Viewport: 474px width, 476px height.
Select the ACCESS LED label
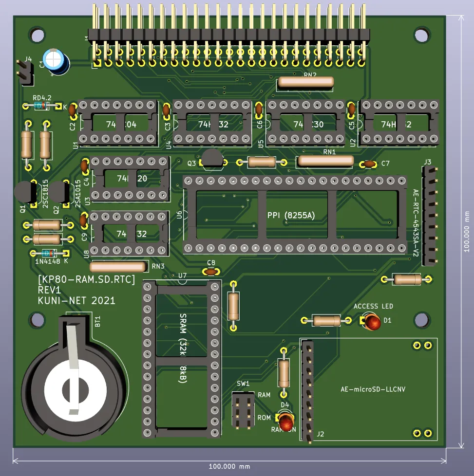click(x=373, y=306)
